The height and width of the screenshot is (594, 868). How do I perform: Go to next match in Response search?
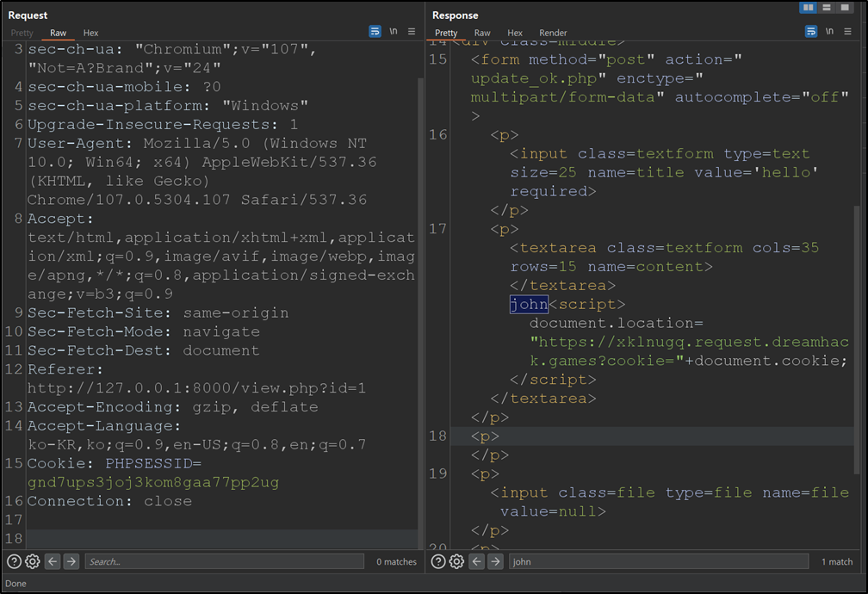[x=495, y=562]
